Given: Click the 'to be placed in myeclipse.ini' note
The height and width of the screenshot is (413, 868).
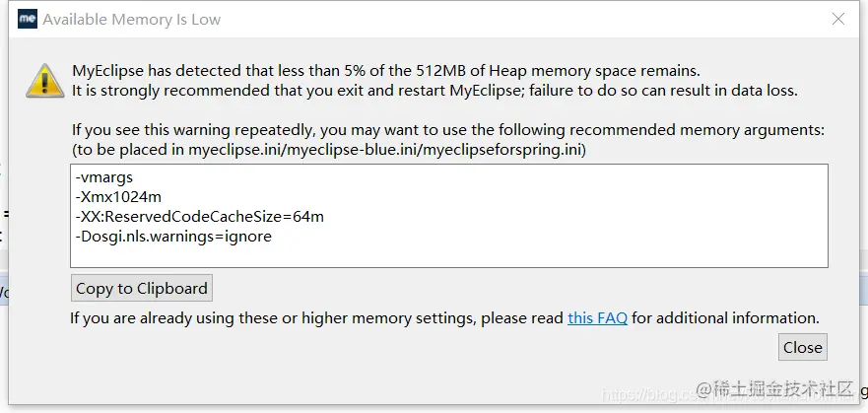Looking at the screenshot, I should [x=329, y=150].
